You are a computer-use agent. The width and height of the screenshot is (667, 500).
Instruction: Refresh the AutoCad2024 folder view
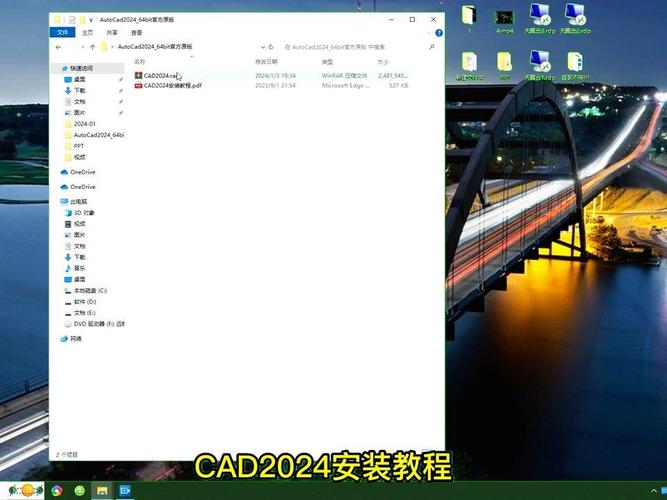tap(271, 47)
